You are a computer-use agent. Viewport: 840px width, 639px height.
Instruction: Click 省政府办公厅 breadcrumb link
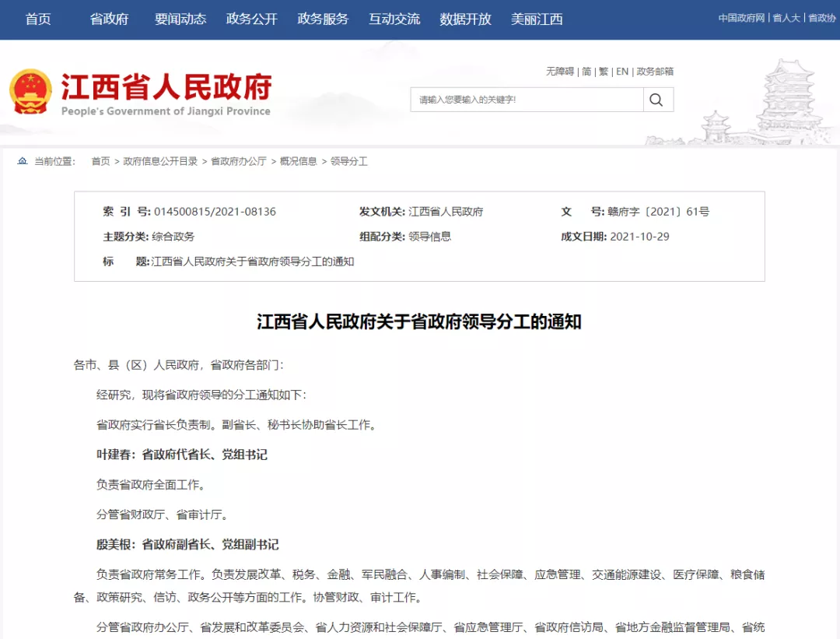(x=236, y=161)
